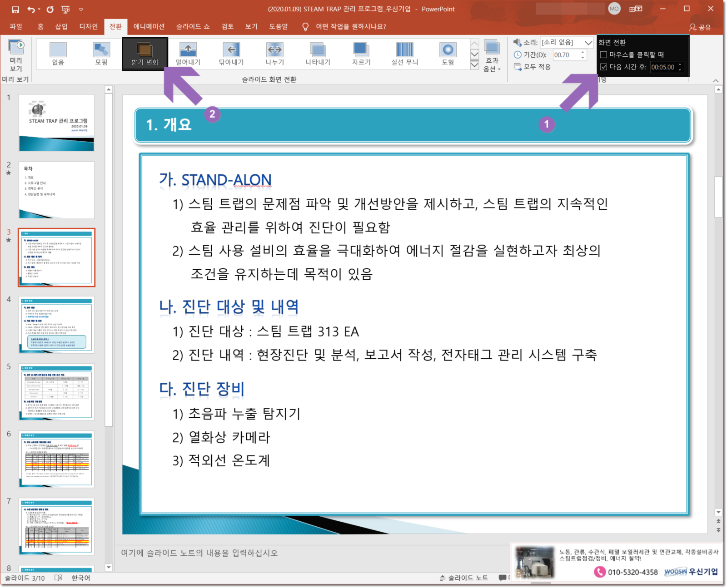Open quick access toolbar customize dropdown
The width and height of the screenshot is (727, 588).
81,9
